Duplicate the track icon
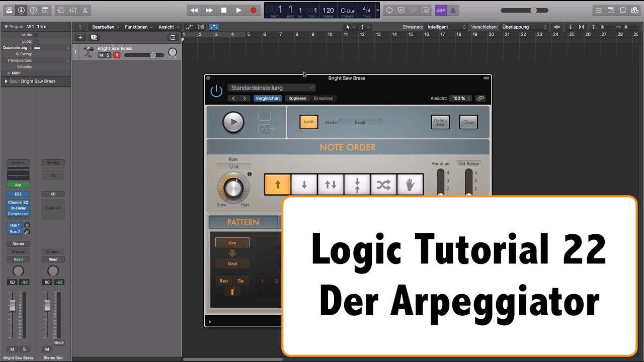This screenshot has width=644, height=362. click(94, 37)
